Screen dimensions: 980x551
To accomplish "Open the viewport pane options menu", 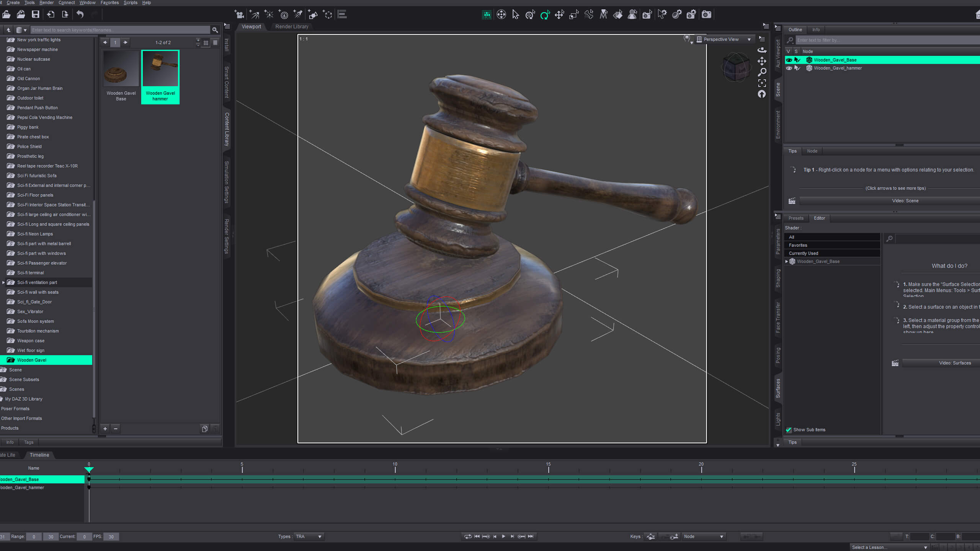I will (x=766, y=26).
